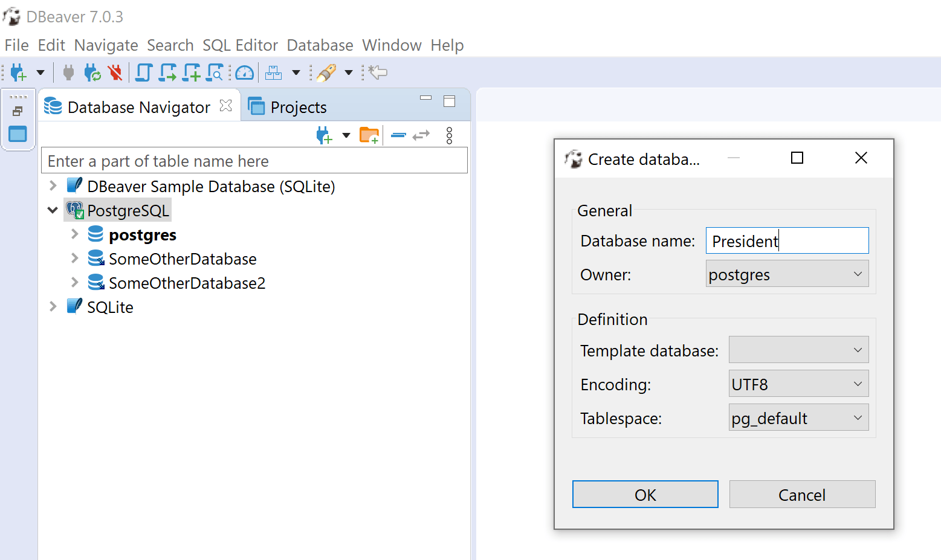Click the Reconnect plug icon with green arrows
The height and width of the screenshot is (560, 941).
(x=92, y=73)
